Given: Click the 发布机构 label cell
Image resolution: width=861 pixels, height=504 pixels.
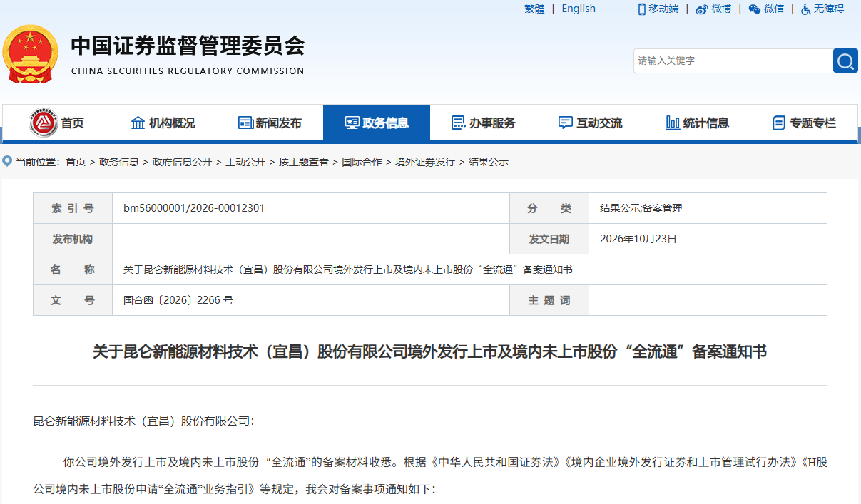Looking at the screenshot, I should click(73, 239).
